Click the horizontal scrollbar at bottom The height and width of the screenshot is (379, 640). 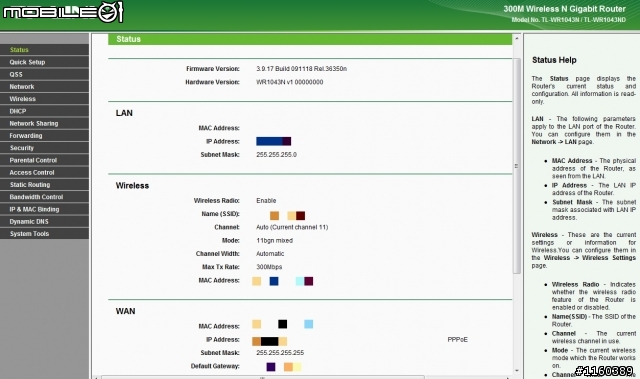pos(263,377)
